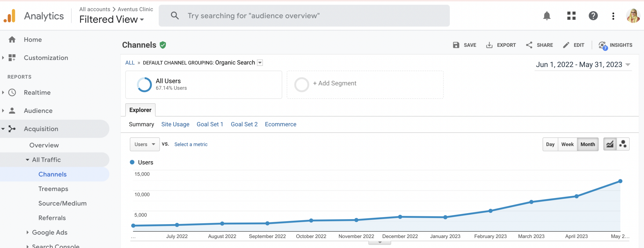Collapse the chart with the bottom handle

pos(380,242)
